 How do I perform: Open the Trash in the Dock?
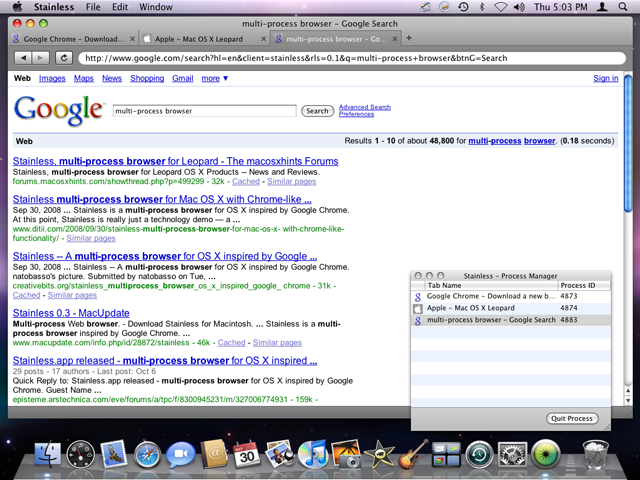(595, 454)
